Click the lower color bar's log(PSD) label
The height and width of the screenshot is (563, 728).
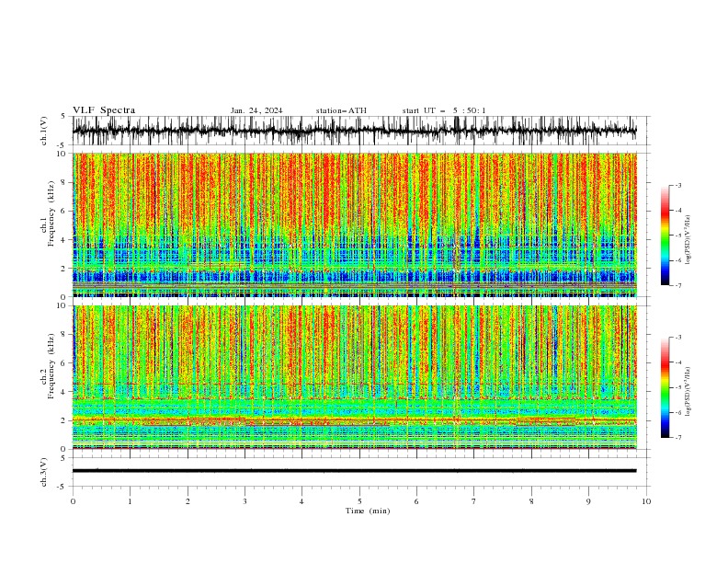[x=688, y=392]
